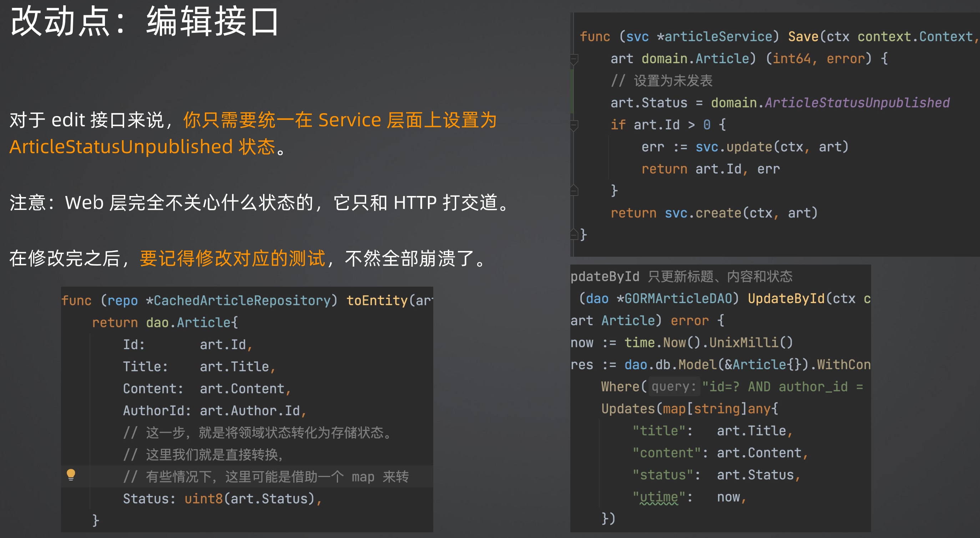Click the '"id=? AND author_id =' query string
The height and width of the screenshot is (538, 980).
pos(783,388)
